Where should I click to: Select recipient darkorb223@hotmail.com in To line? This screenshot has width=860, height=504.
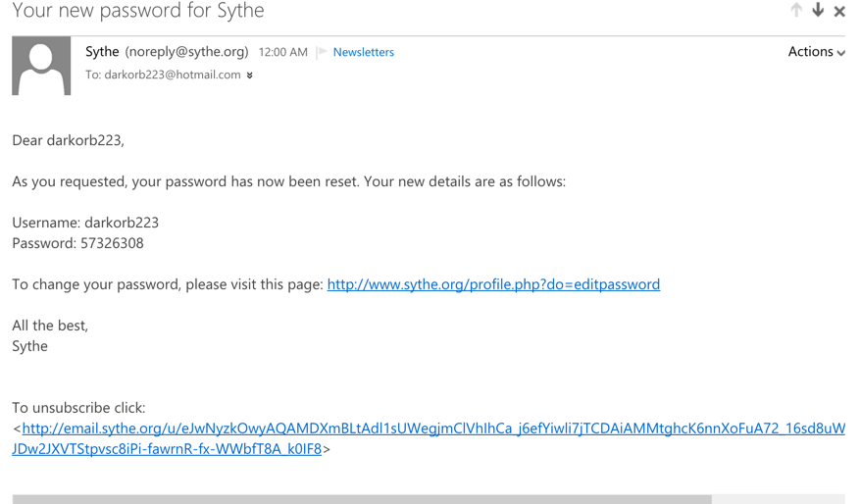pyautogui.click(x=173, y=75)
